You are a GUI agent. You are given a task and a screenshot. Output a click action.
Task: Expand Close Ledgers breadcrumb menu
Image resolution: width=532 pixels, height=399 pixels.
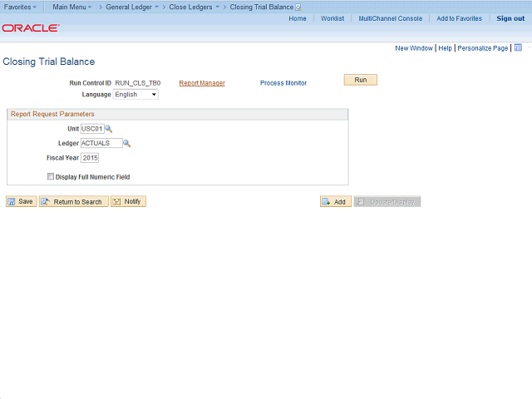coord(194,7)
